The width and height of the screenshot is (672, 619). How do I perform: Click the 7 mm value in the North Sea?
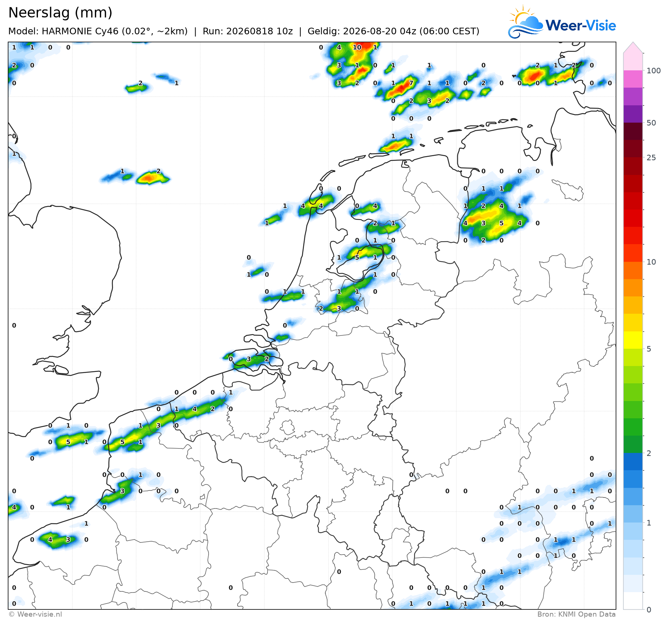411,83
